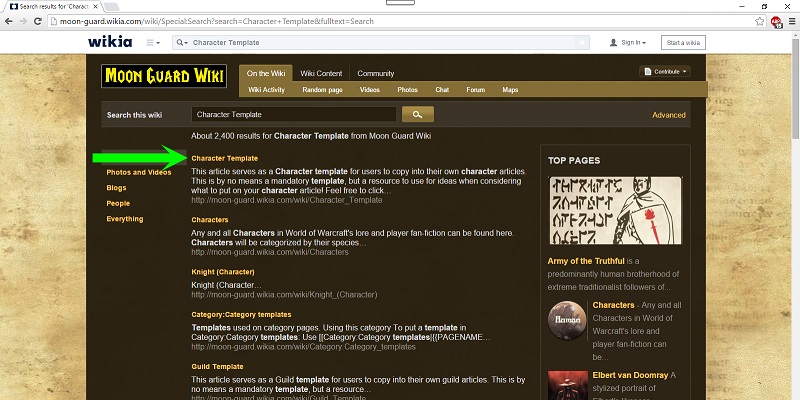This screenshot has height=400, width=800.
Task: Open the Guild Template result
Action: click(x=217, y=367)
